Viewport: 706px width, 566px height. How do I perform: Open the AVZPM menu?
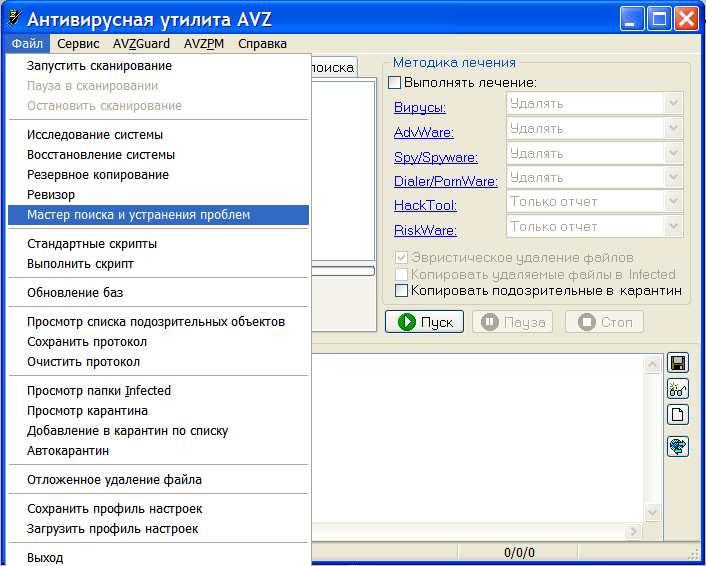click(204, 44)
